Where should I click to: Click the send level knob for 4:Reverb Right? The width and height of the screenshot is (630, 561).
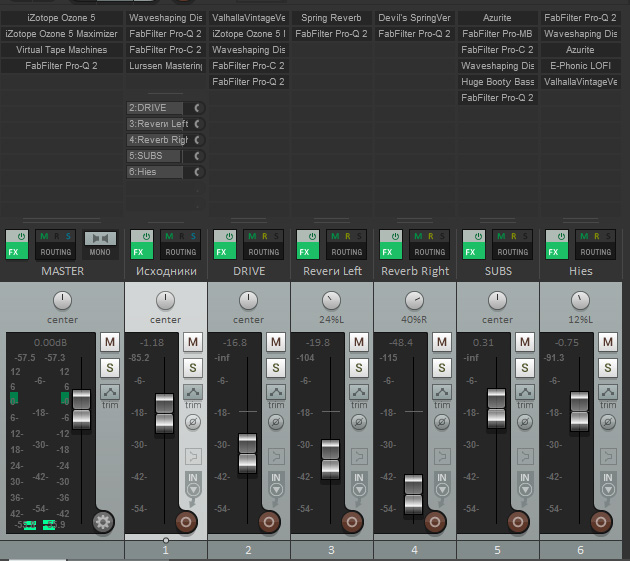point(197,140)
